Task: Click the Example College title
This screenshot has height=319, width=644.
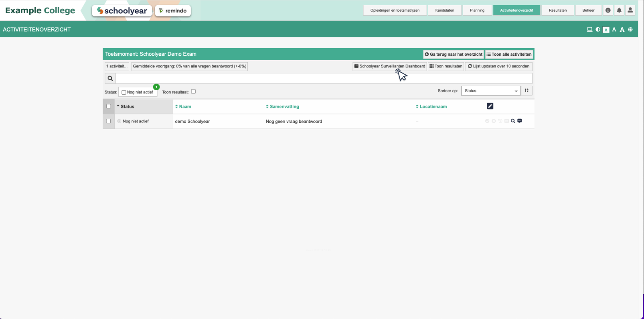Action: 40,10
